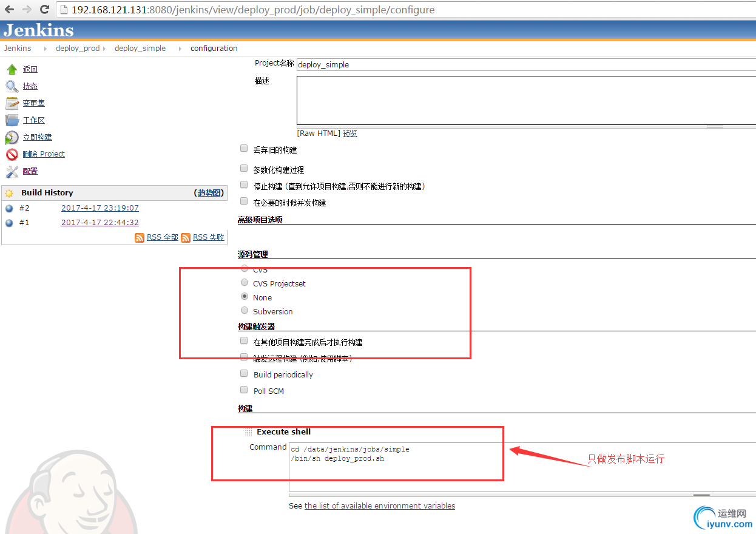Image resolution: width=756 pixels, height=534 pixels.
Task: Select the None source control radio
Action: point(245,296)
